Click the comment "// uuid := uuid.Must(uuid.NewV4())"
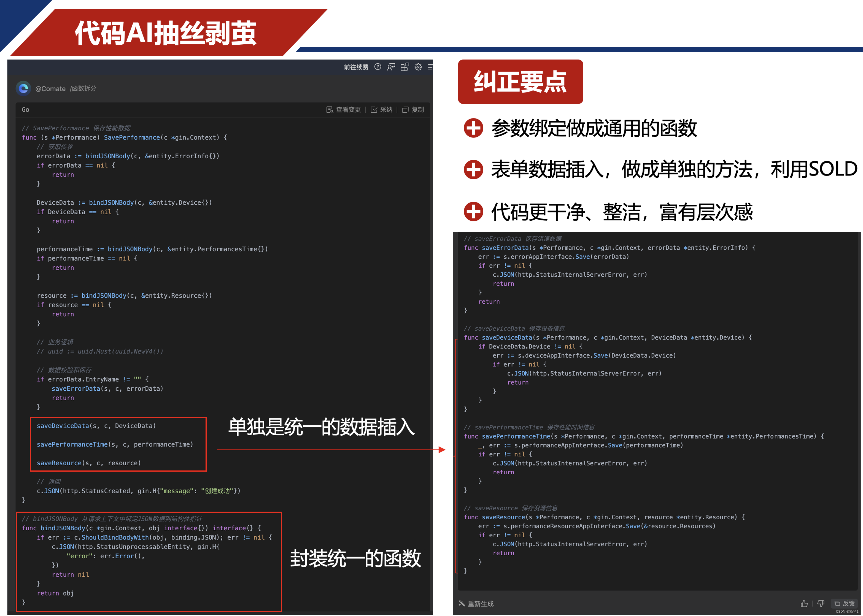863x616 pixels. tap(100, 351)
